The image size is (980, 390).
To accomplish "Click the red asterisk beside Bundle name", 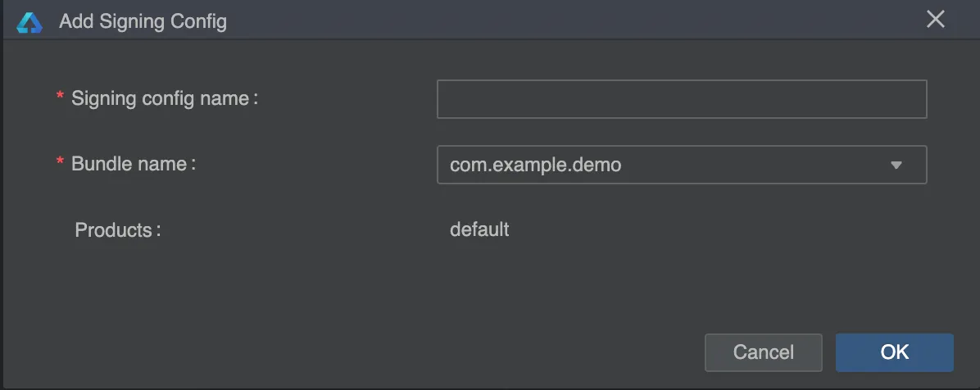I will click(x=61, y=161).
